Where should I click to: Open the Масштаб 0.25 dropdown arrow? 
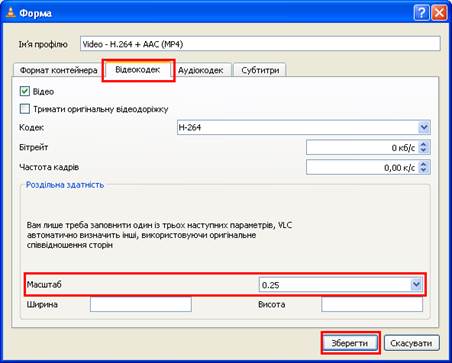coord(416,285)
